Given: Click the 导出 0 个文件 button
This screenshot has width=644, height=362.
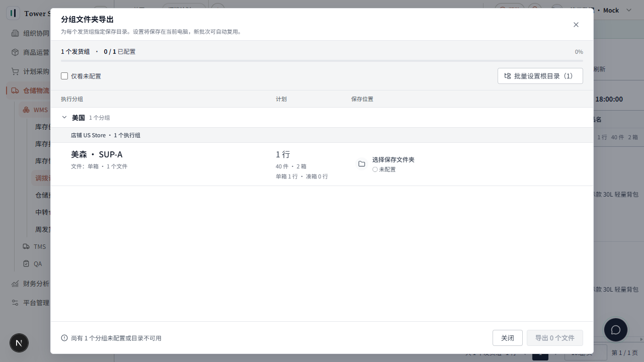Looking at the screenshot, I should (x=555, y=338).
